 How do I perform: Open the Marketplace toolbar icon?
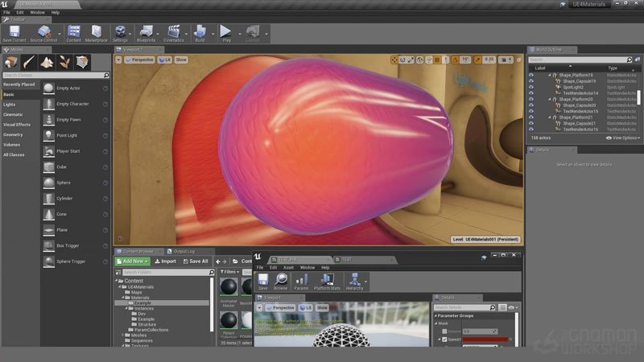point(96,32)
